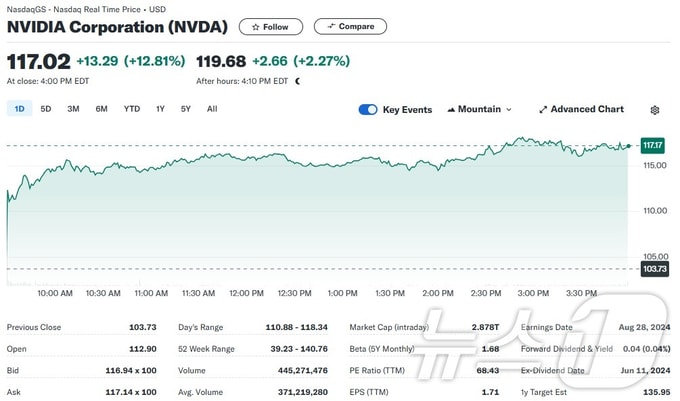Click the chart line endpoint dot
The image size is (680, 401).
tap(629, 146)
